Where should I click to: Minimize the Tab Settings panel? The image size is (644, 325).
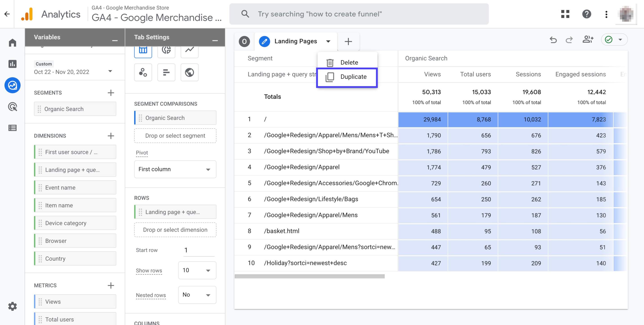tap(215, 40)
